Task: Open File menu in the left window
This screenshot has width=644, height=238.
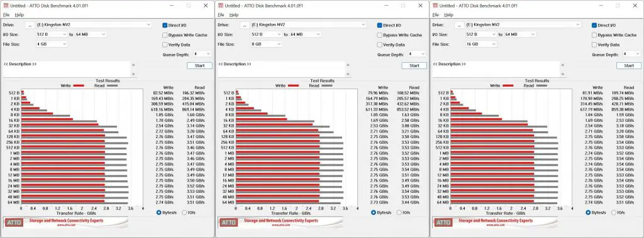Action: coord(6,15)
